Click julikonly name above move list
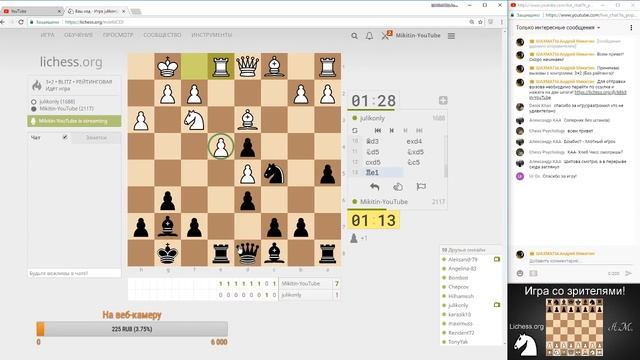The image size is (640, 360). point(372,118)
